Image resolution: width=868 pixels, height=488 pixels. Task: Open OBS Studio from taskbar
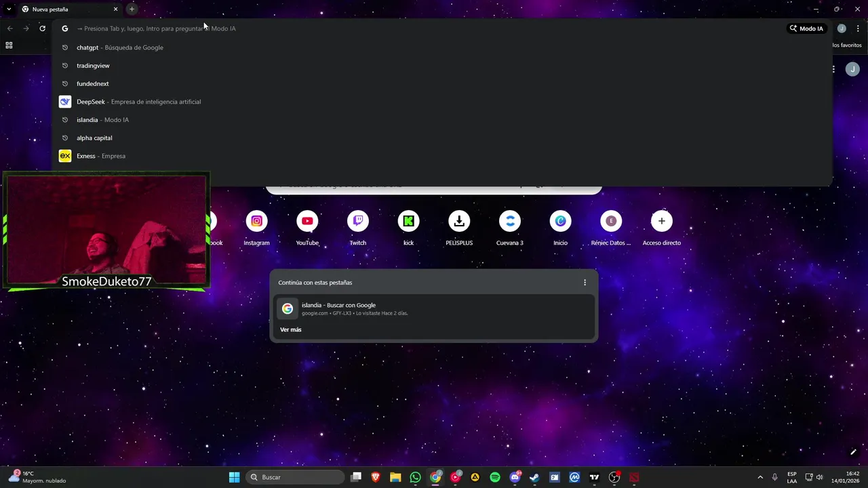(x=614, y=477)
